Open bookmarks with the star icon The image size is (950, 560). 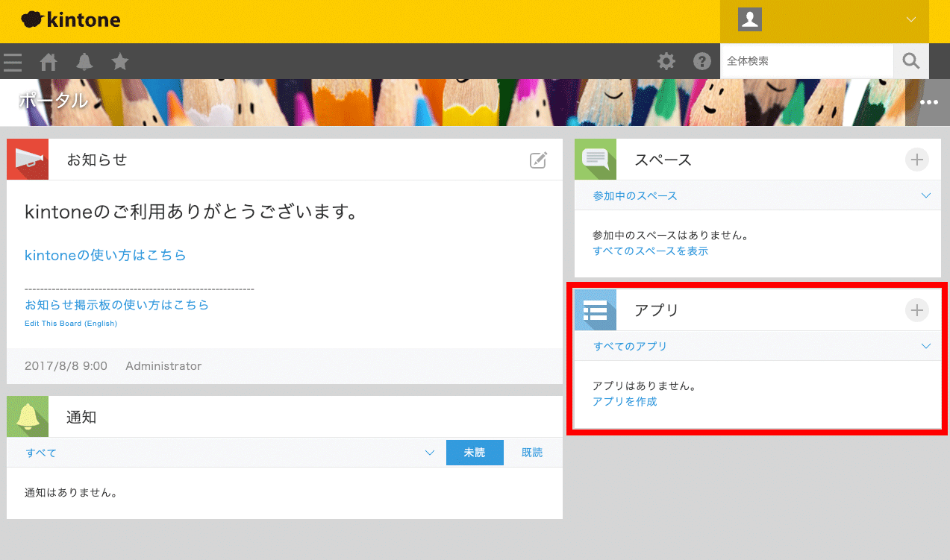(x=120, y=61)
